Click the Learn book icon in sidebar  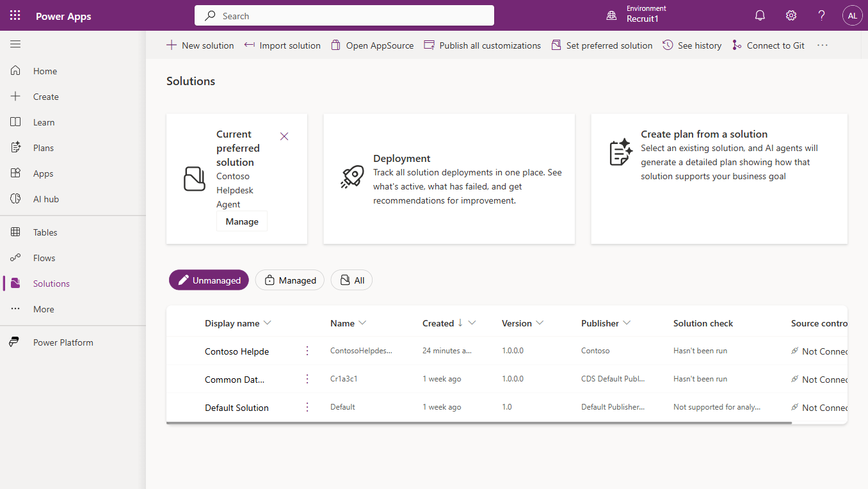16,122
